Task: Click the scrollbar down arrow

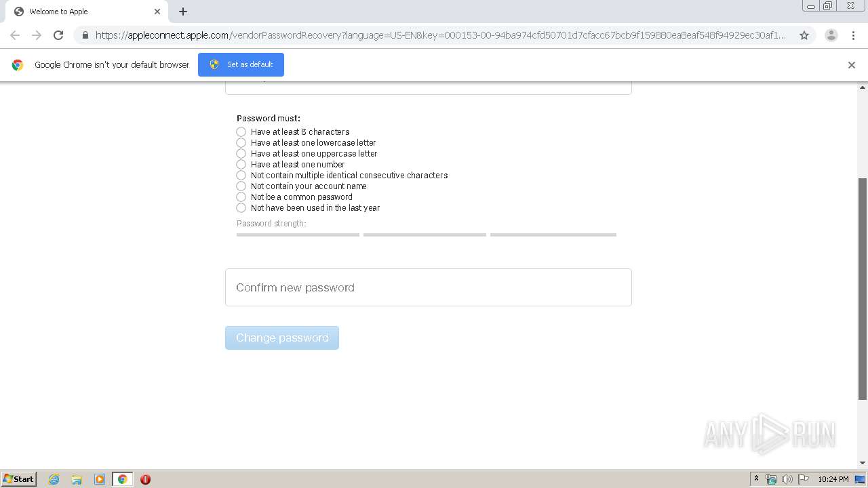Action: [863, 463]
